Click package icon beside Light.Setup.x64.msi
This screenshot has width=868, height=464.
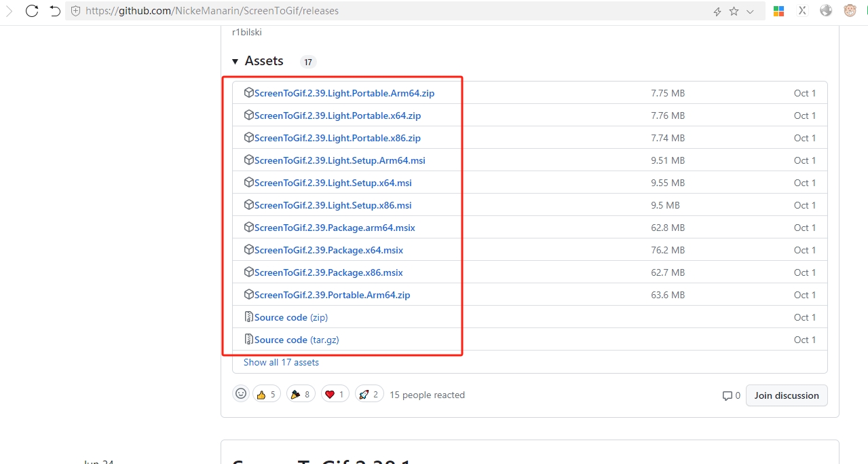tap(248, 183)
